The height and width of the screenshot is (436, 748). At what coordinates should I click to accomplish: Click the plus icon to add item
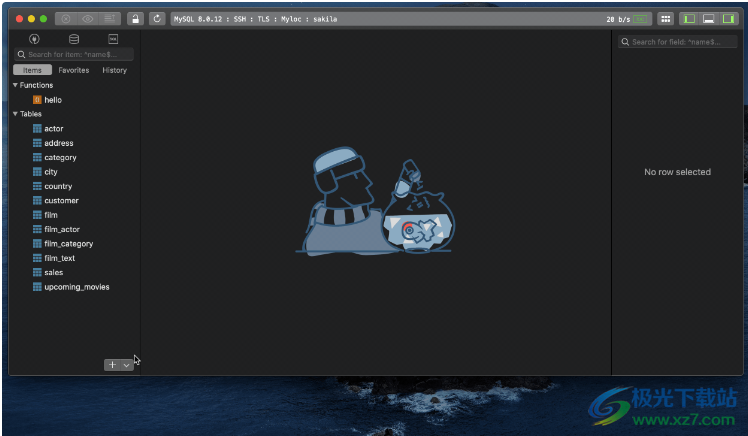[x=112, y=365]
